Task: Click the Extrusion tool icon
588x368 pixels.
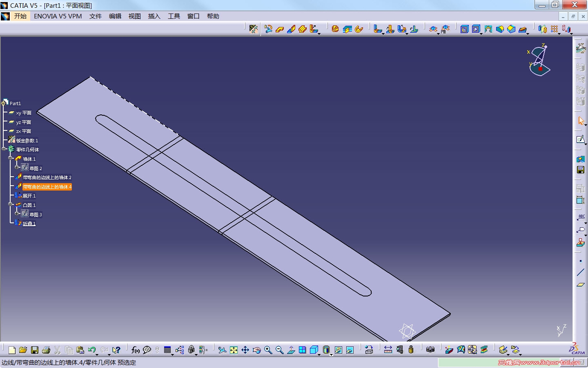Action: [x=303, y=29]
